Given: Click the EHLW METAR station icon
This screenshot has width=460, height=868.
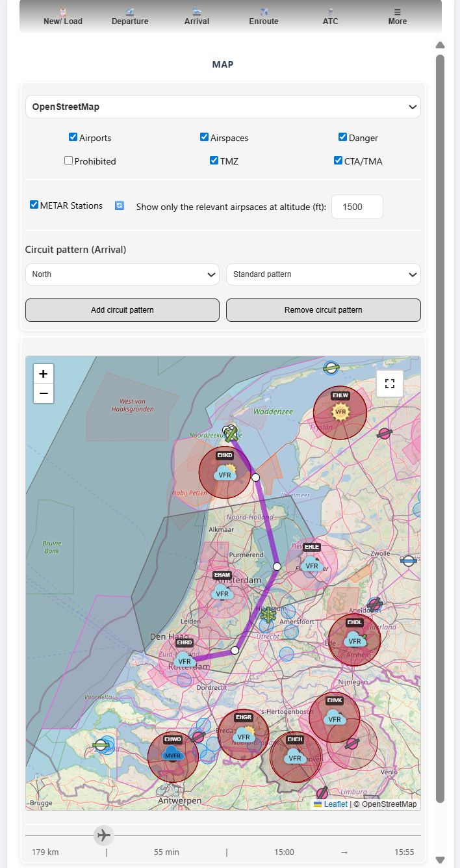Looking at the screenshot, I should tap(340, 411).
